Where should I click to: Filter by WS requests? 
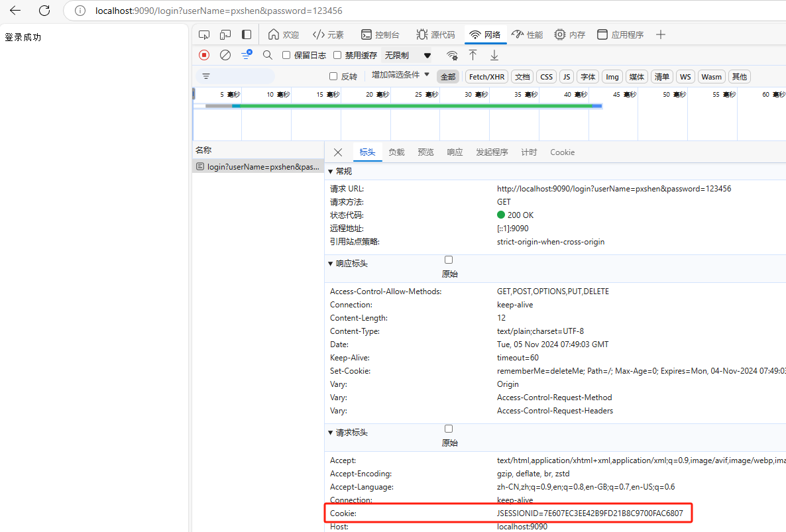685,77
